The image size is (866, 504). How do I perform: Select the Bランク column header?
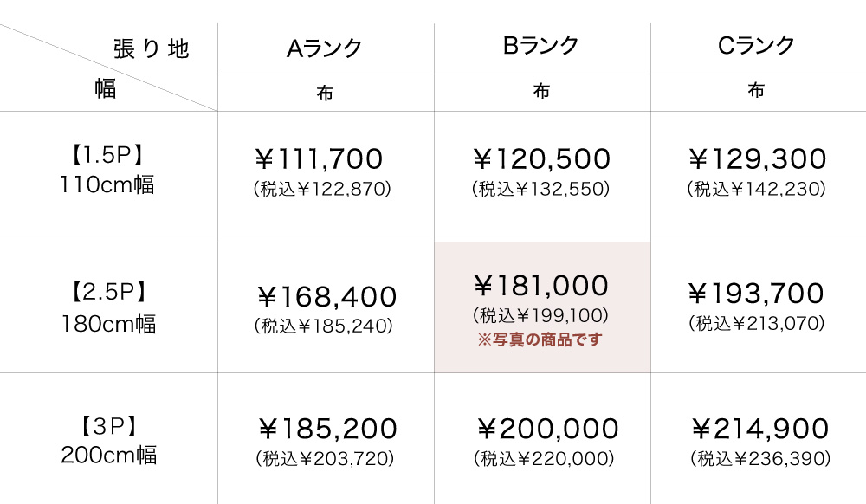[541, 47]
